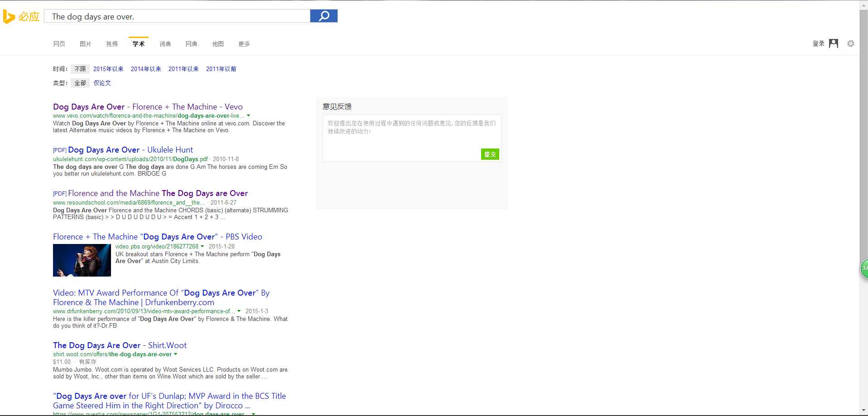Switch to the 图片 tab
Image resolution: width=868 pixels, height=416 pixels.
(x=86, y=44)
